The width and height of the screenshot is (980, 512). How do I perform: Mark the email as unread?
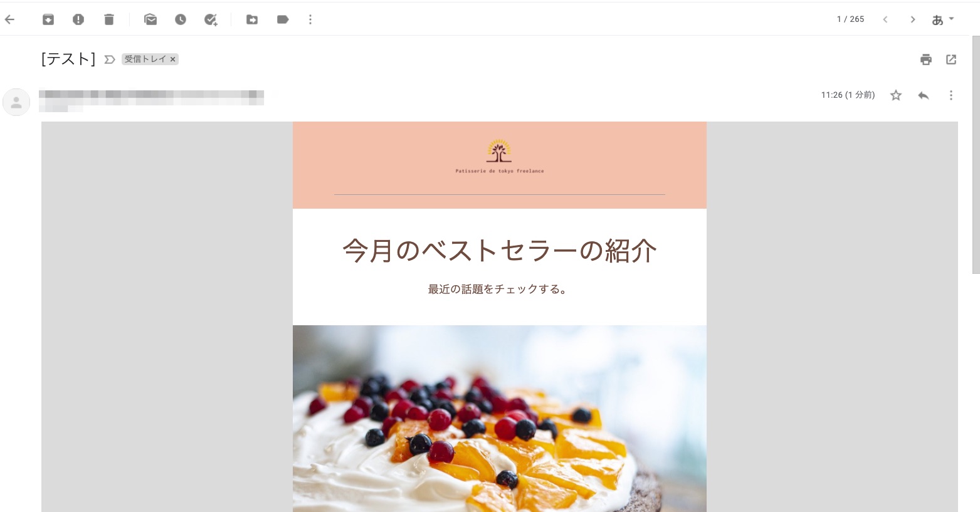tap(150, 19)
